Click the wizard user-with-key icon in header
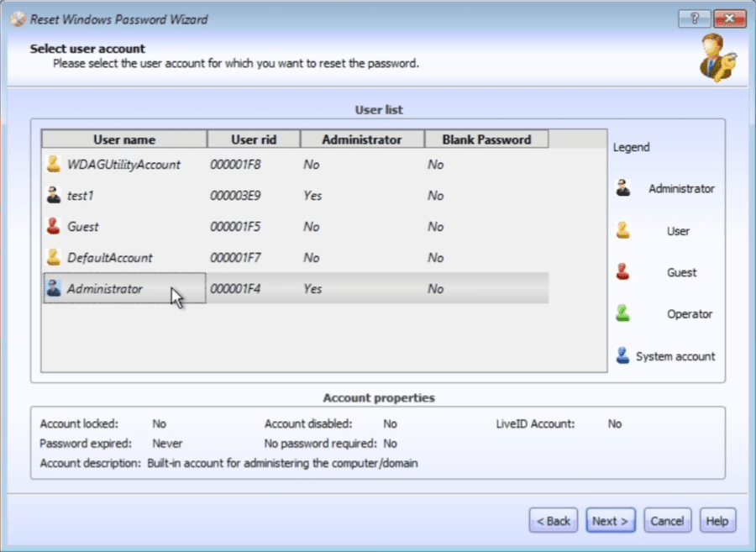This screenshot has height=552, width=756. pos(718,58)
